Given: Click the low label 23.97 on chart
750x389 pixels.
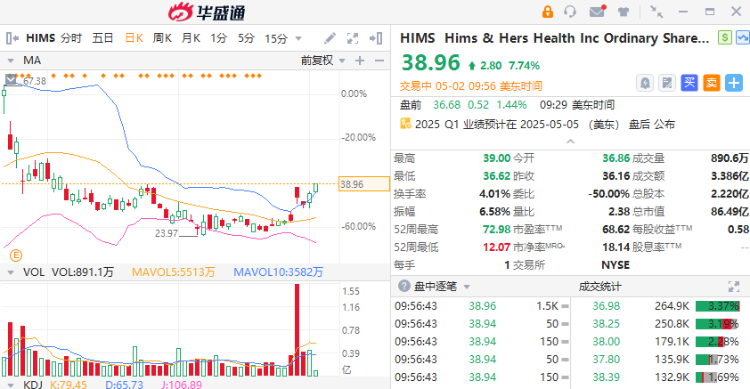Looking at the screenshot, I should coord(166,233).
